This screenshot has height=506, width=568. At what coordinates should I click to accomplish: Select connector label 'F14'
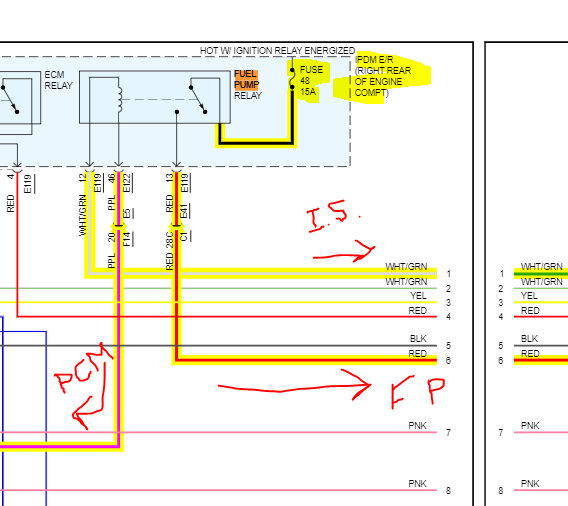pos(126,239)
